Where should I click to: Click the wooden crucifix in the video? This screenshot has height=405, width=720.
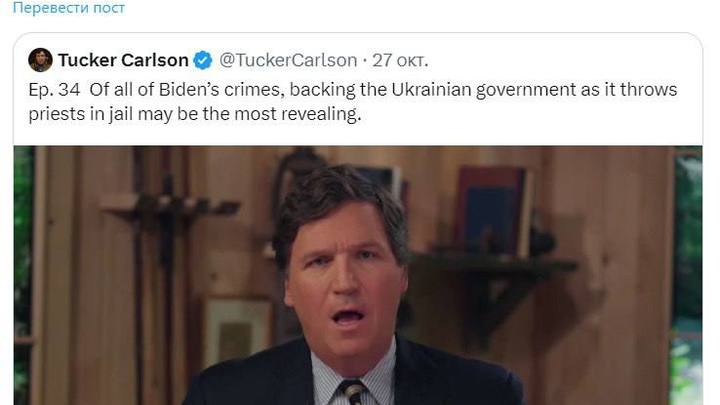pyautogui.click(x=168, y=230)
